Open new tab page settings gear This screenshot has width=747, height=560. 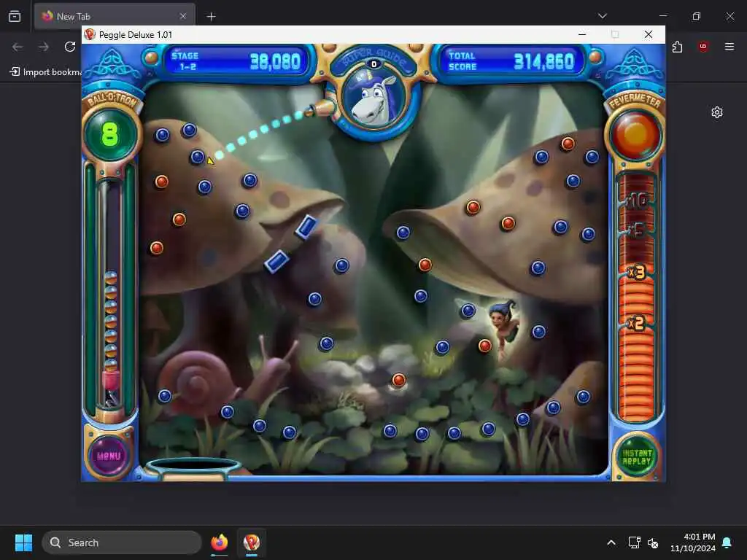717,112
